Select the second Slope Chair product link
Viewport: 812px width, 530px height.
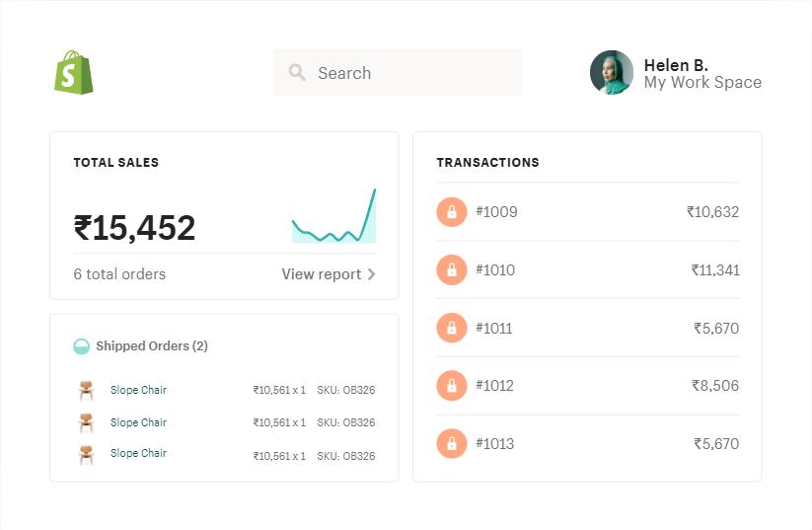click(x=138, y=422)
